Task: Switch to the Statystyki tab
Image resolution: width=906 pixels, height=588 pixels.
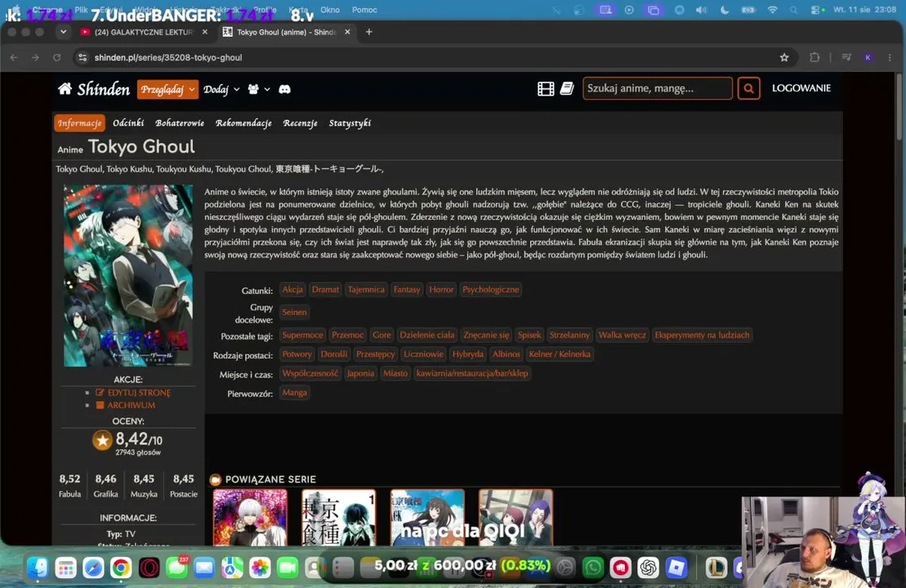Action: [350, 123]
